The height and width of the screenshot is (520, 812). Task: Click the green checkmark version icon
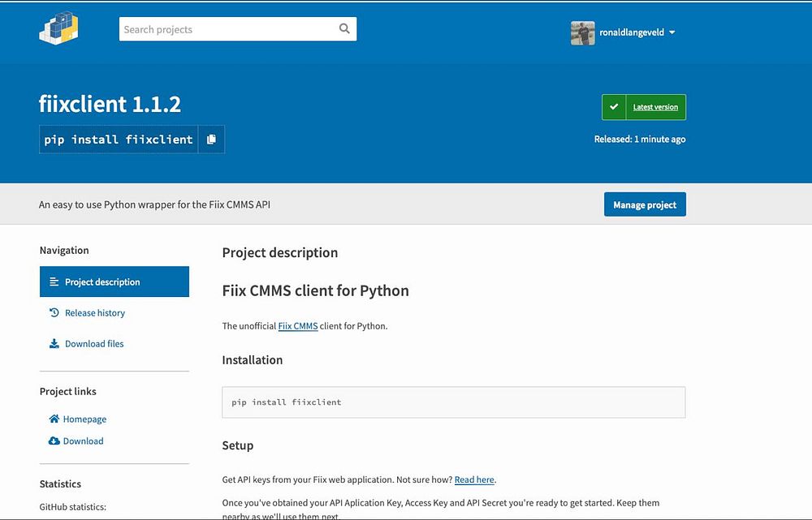pyautogui.click(x=614, y=107)
